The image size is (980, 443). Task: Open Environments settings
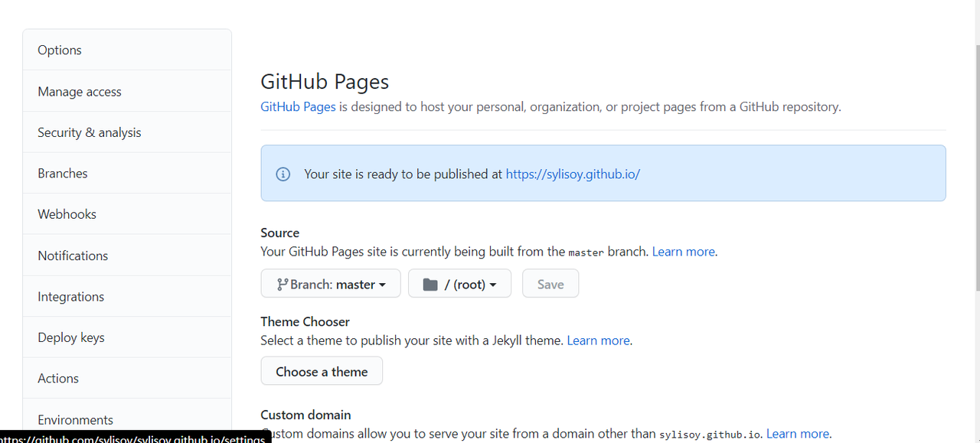[x=127, y=419]
